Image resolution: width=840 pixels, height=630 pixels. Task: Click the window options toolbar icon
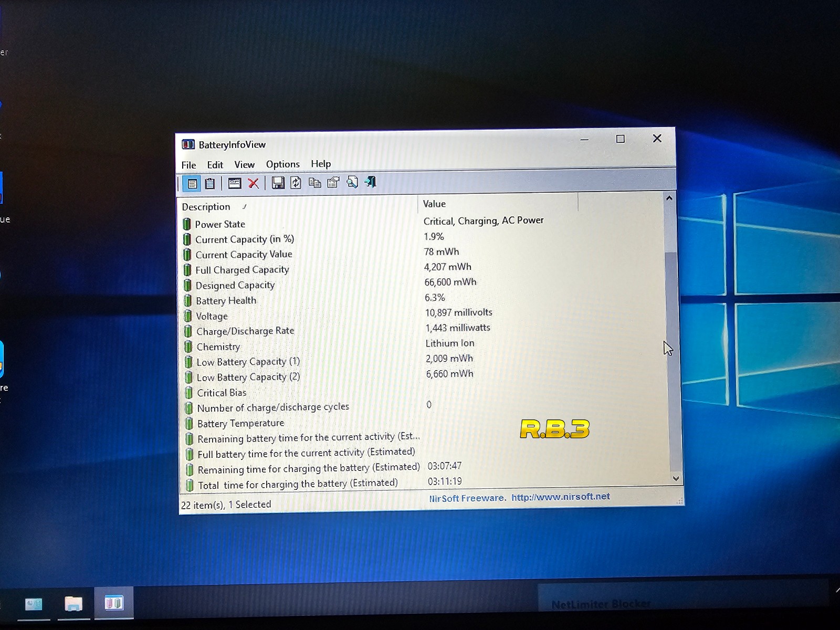(x=235, y=183)
